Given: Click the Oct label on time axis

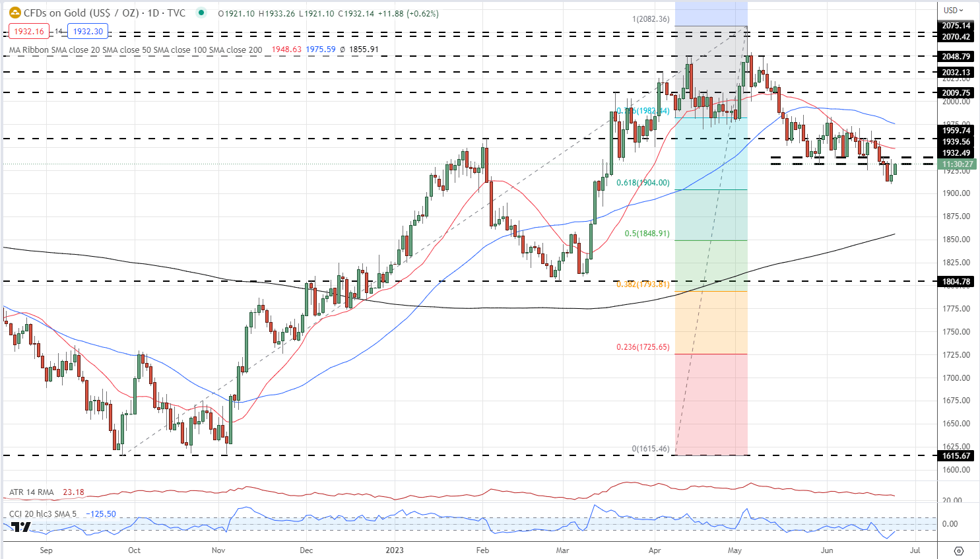Looking at the screenshot, I should click(134, 550).
